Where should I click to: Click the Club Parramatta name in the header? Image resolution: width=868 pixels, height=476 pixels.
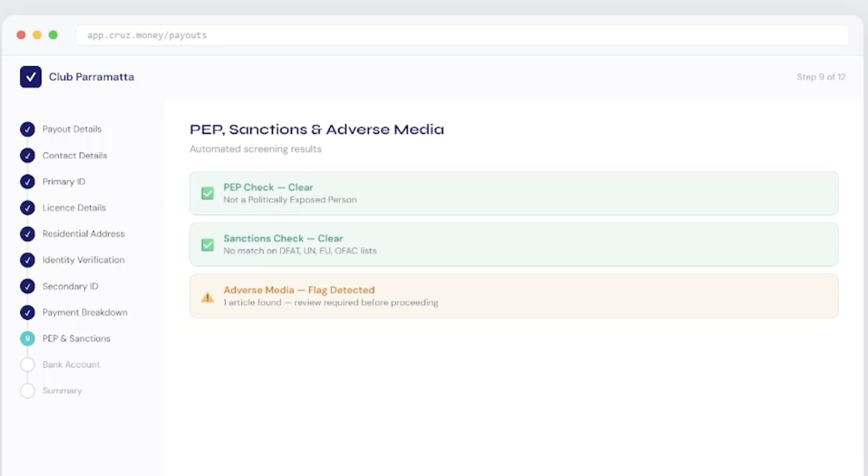click(x=91, y=77)
